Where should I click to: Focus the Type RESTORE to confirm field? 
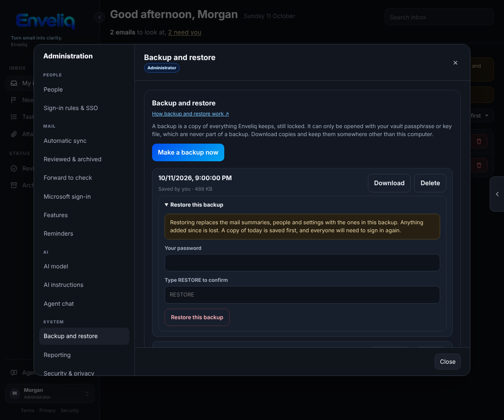[x=302, y=295]
